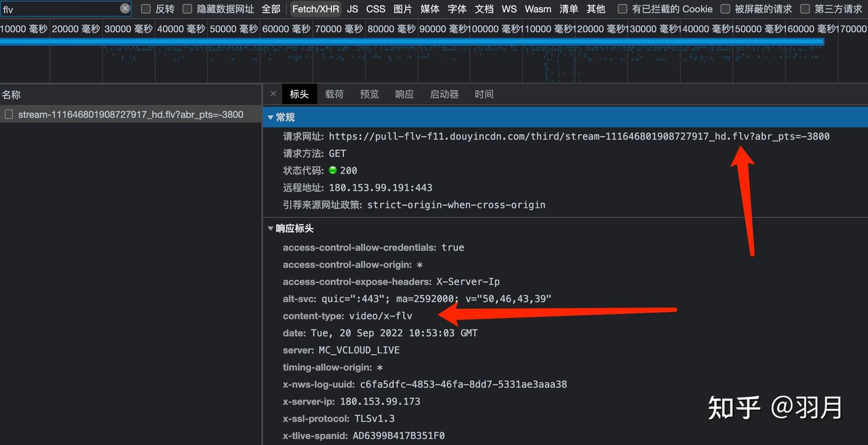The height and width of the screenshot is (445, 868).
Task: Collapse the 常规 headers section
Action: [x=271, y=117]
